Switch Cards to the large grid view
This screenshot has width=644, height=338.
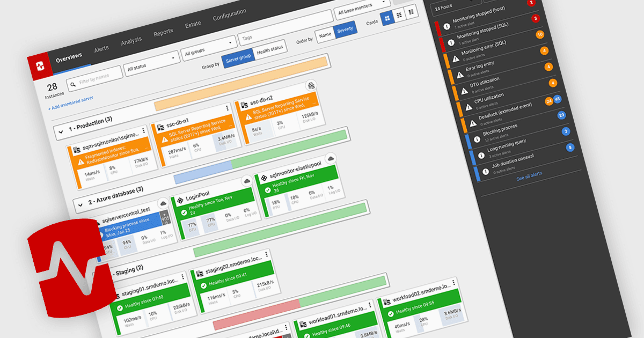coord(387,19)
